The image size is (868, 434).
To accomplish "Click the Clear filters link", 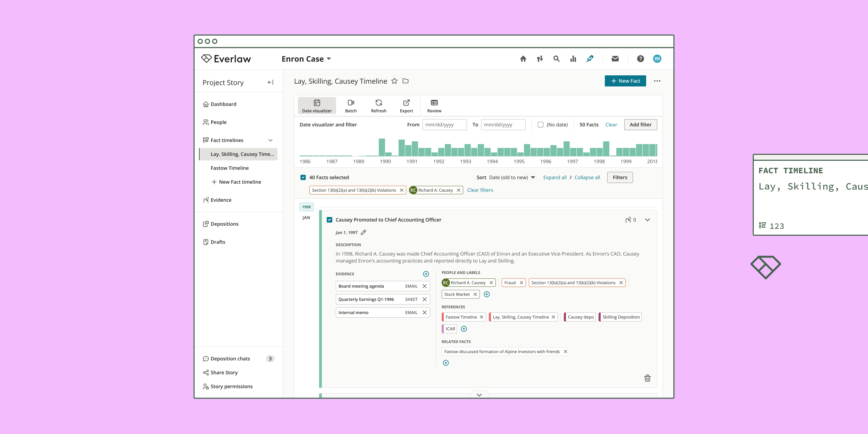I will (x=480, y=190).
